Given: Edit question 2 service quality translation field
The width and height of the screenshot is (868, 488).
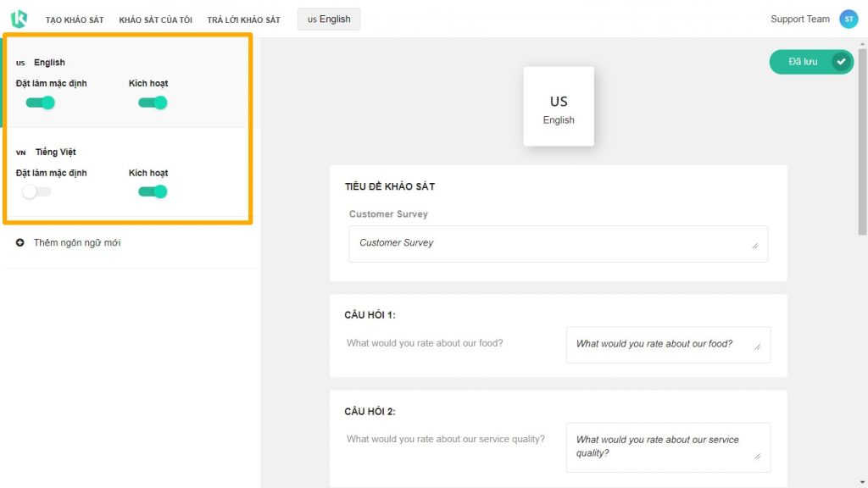Looking at the screenshot, I should tap(668, 447).
